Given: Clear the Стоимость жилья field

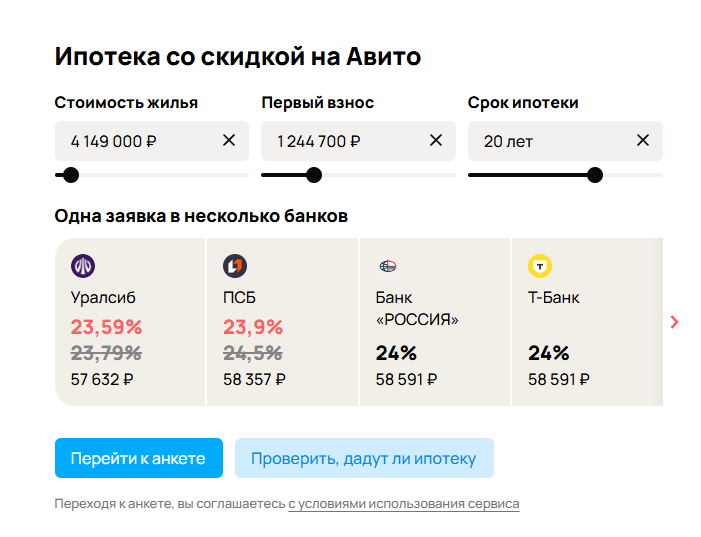Looking at the screenshot, I should [229, 141].
